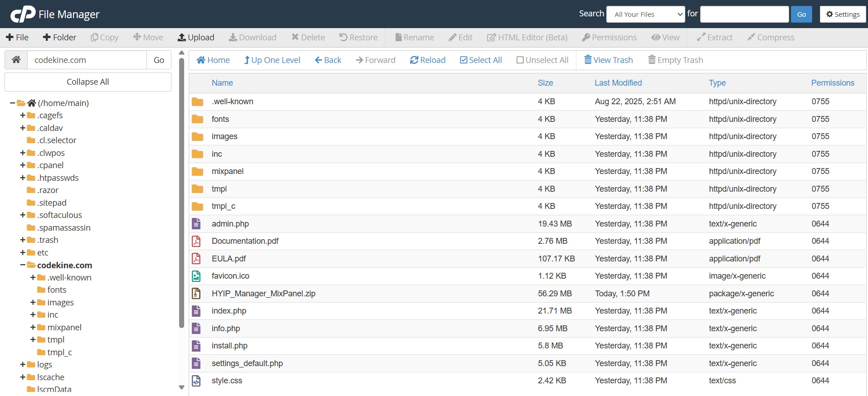The height and width of the screenshot is (396, 868).
Task: Open the Upload tool
Action: (x=196, y=37)
